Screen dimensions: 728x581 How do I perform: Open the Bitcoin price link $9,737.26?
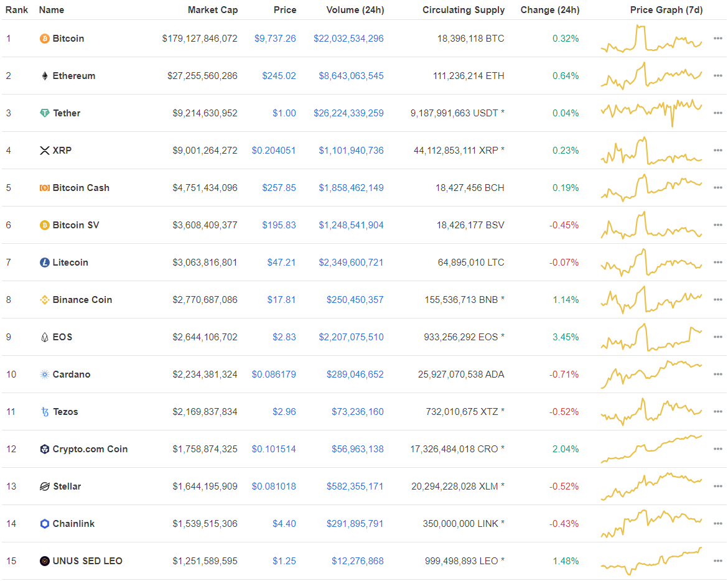pyautogui.click(x=275, y=39)
